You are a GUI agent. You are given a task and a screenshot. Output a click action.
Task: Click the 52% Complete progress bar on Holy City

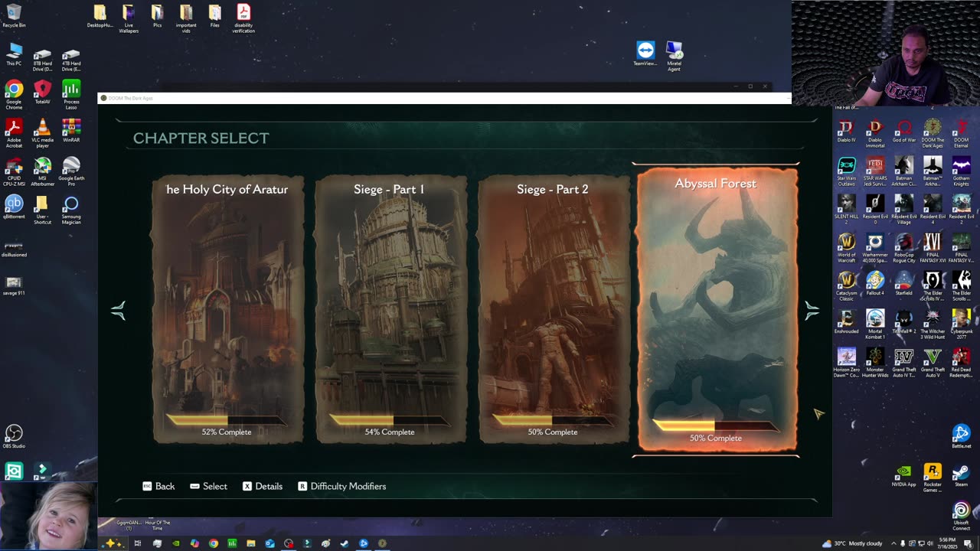226,419
